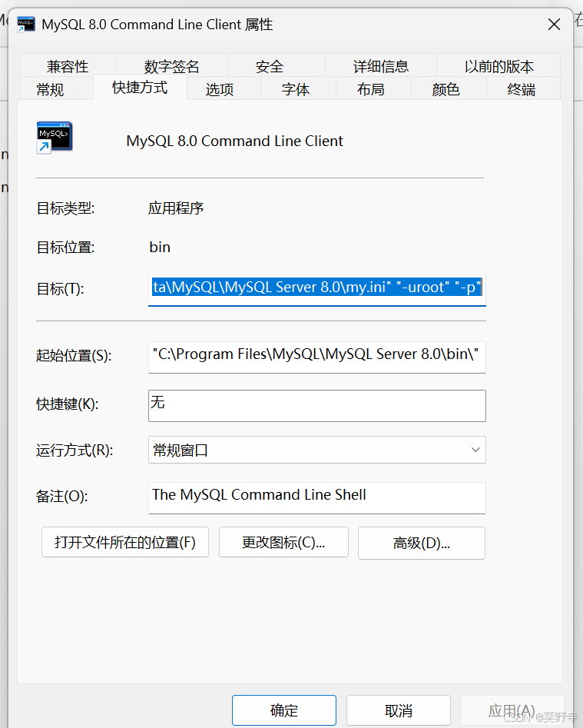Switch to the 以前的版本 tab
The height and width of the screenshot is (728, 583).
499,66
